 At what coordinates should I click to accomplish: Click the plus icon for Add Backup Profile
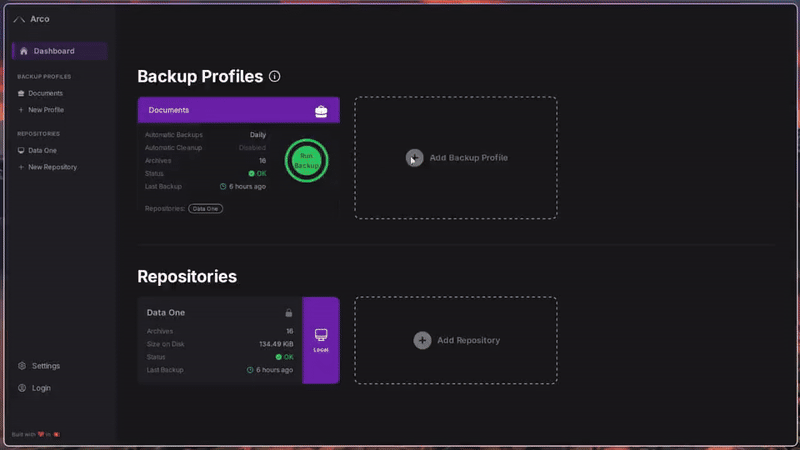[414, 158]
